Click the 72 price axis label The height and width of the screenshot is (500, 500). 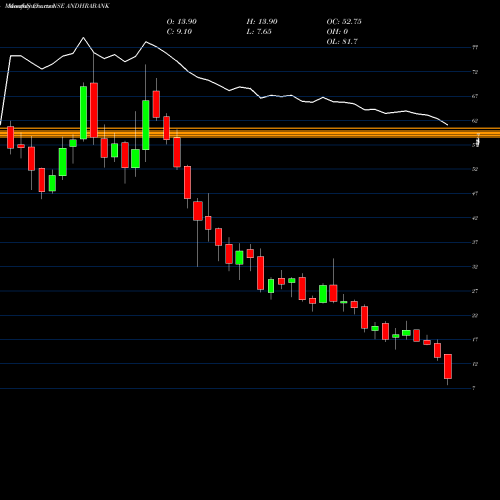click(475, 72)
